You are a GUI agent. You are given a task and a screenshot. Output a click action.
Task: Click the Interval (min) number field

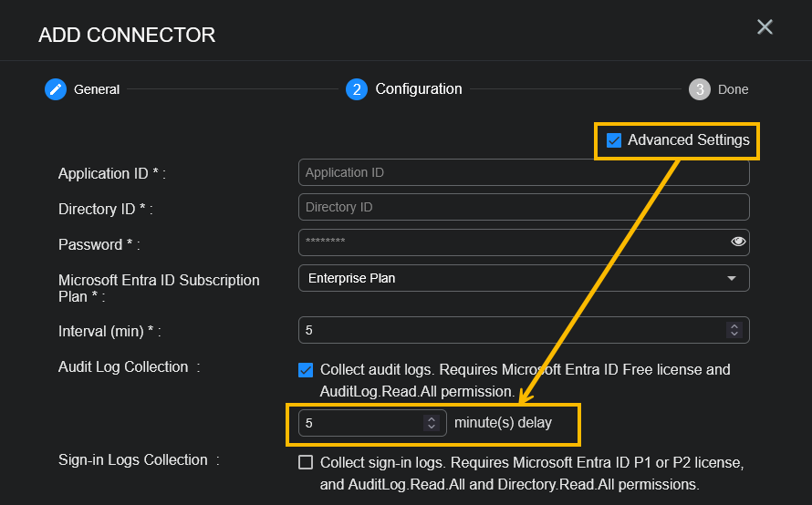(511, 330)
